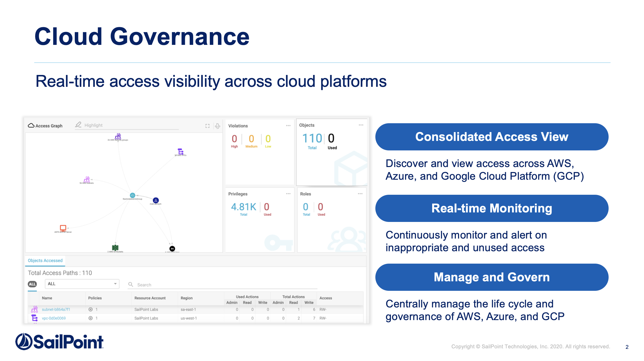Click the graph layout icon beside fullscreen
Screen dimensions: 644x361
(217, 126)
